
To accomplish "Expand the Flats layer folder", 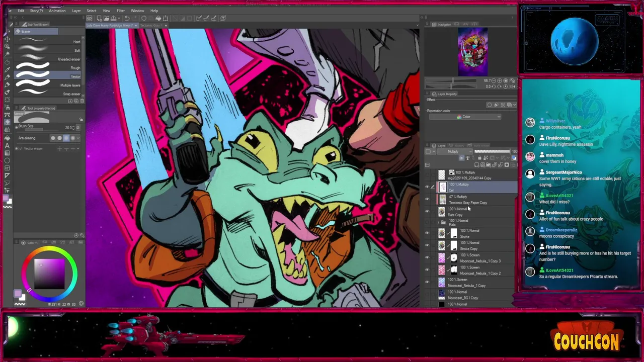I will (438, 223).
